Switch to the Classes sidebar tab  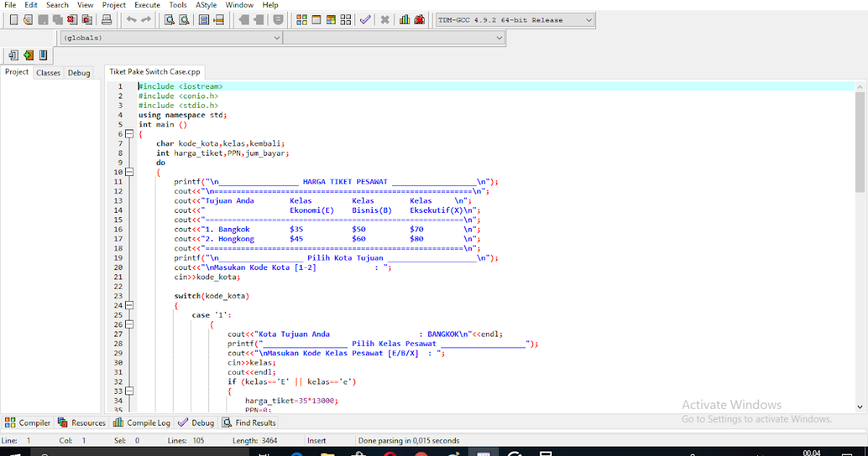pyautogui.click(x=48, y=72)
